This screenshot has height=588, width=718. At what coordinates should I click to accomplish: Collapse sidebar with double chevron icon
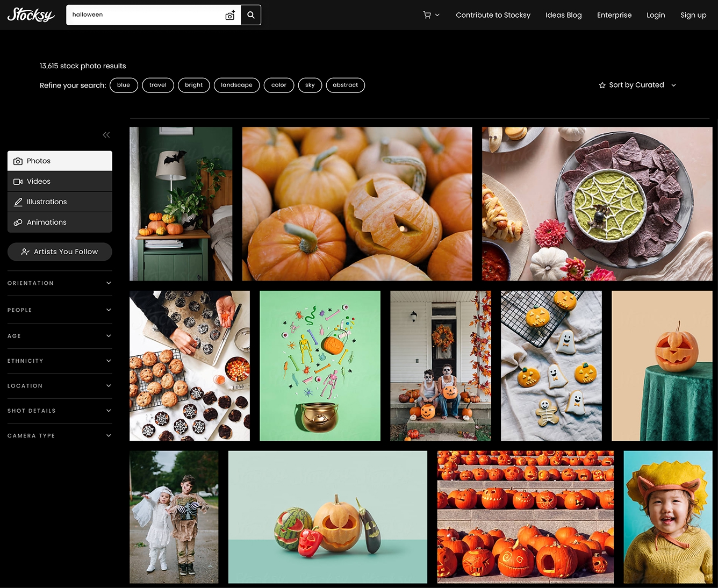pos(106,135)
